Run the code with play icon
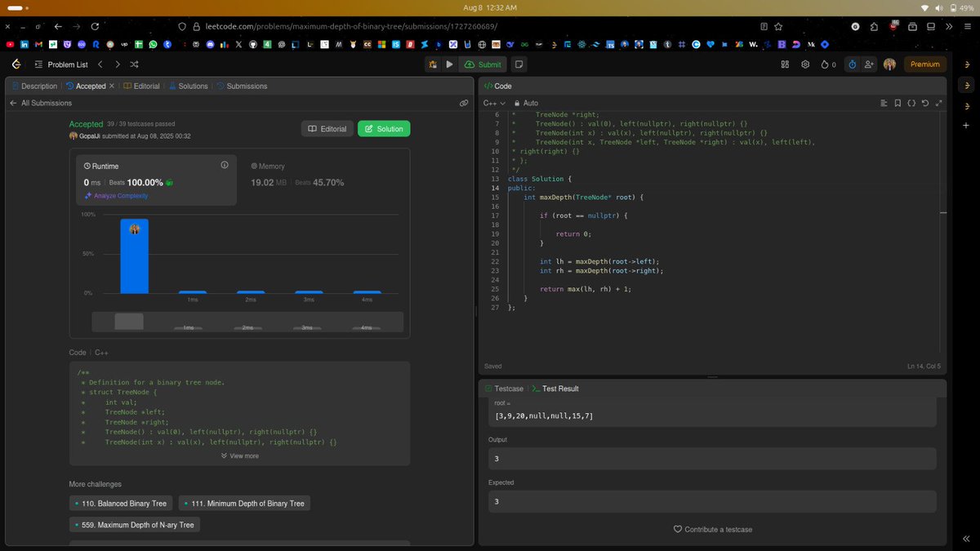980x551 pixels. coord(449,64)
